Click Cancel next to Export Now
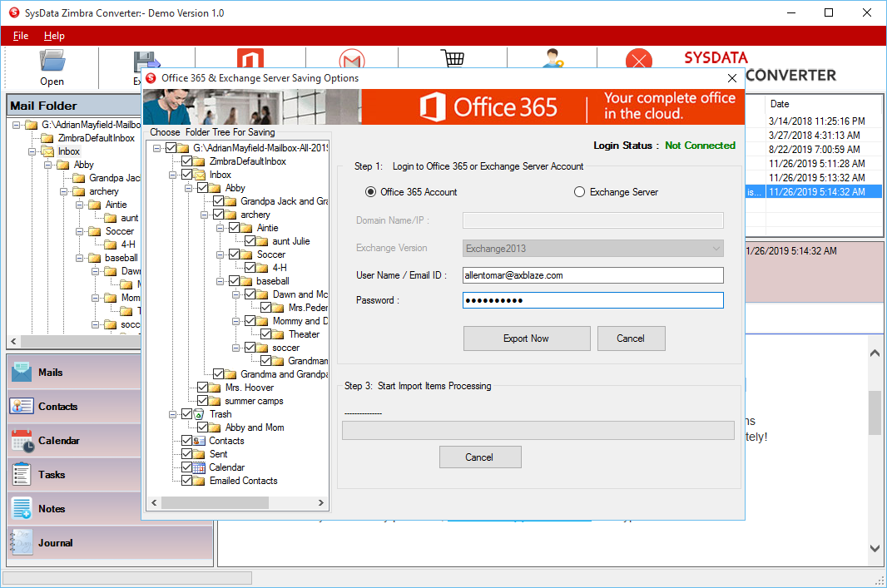Viewport: 887px width, 588px height. pos(630,338)
